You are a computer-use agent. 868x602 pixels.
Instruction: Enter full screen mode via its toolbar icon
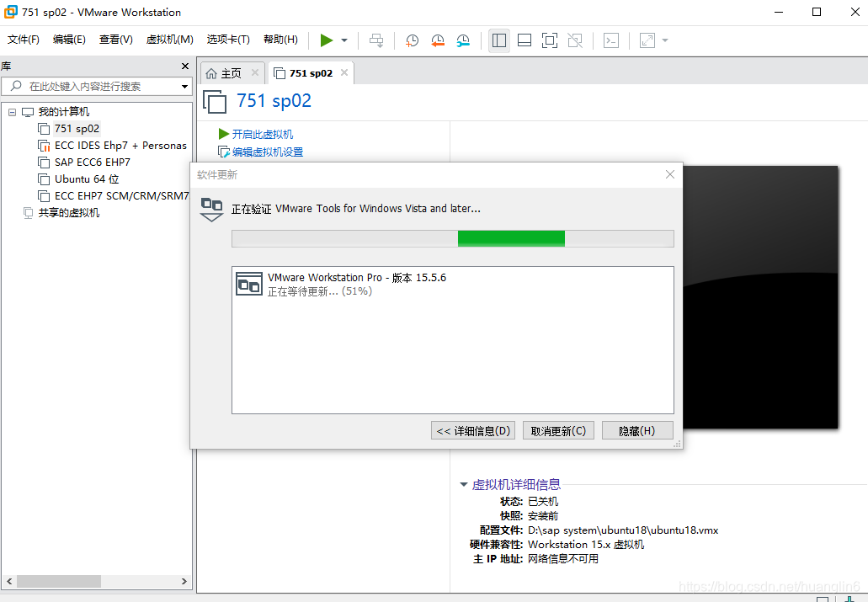click(x=549, y=40)
